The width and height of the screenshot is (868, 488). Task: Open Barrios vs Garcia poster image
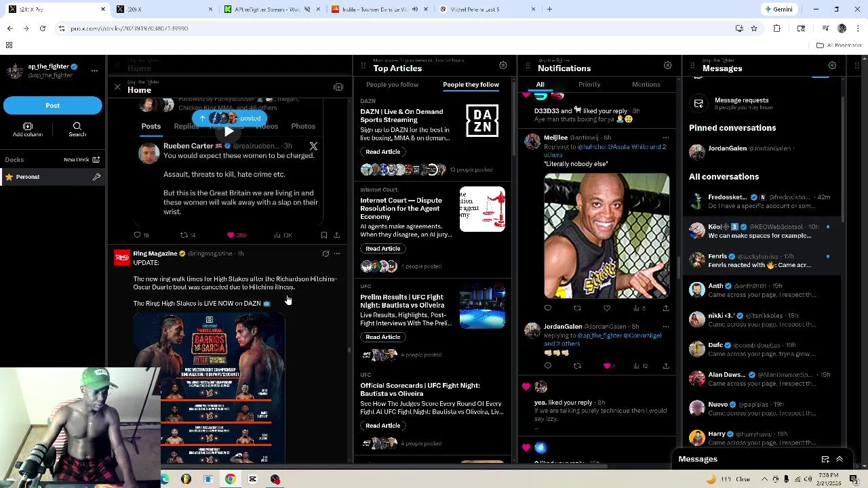coord(209,388)
